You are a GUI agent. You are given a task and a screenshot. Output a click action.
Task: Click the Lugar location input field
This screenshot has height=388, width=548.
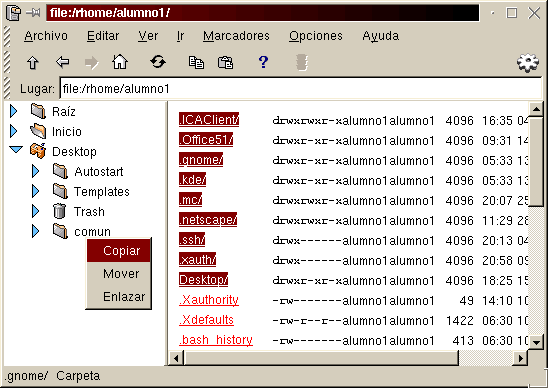click(x=301, y=88)
